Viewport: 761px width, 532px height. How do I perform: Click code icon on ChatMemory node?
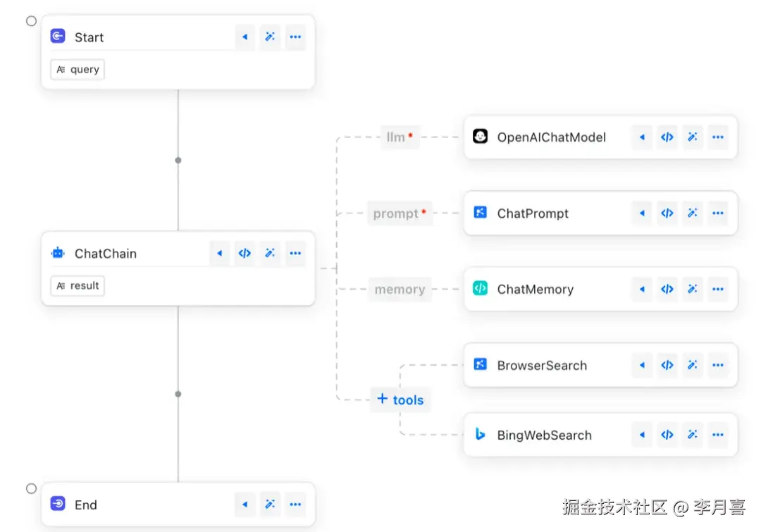pyautogui.click(x=667, y=289)
